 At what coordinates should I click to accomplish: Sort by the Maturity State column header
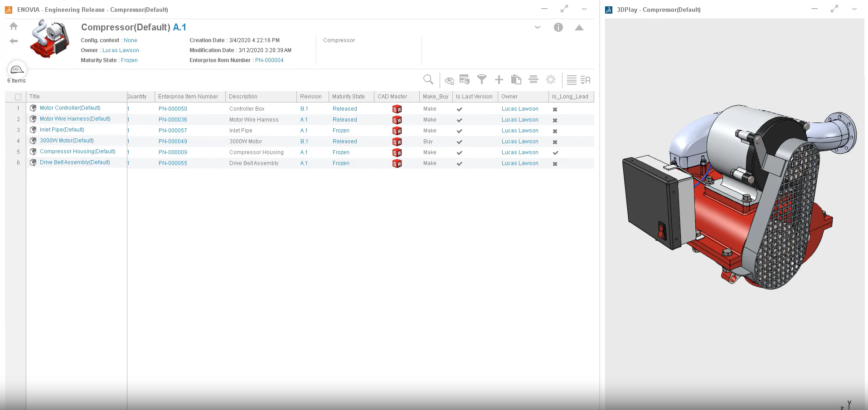(x=348, y=97)
